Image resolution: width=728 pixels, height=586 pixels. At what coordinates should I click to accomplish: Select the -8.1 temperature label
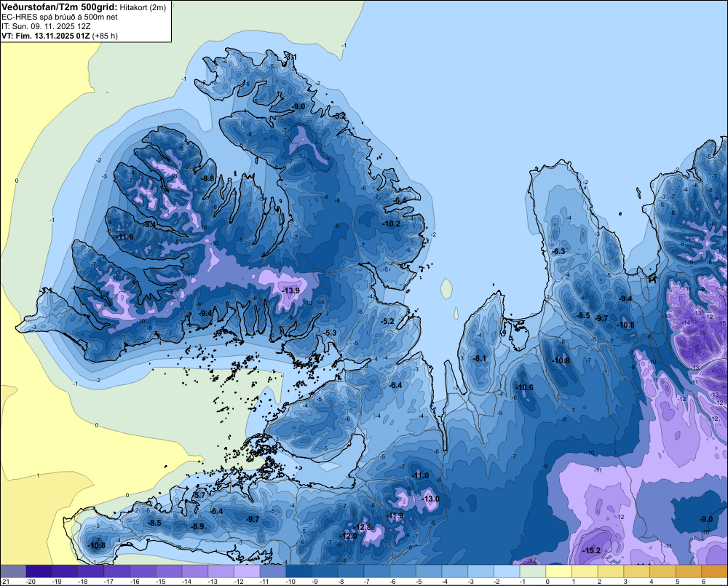tap(480, 358)
